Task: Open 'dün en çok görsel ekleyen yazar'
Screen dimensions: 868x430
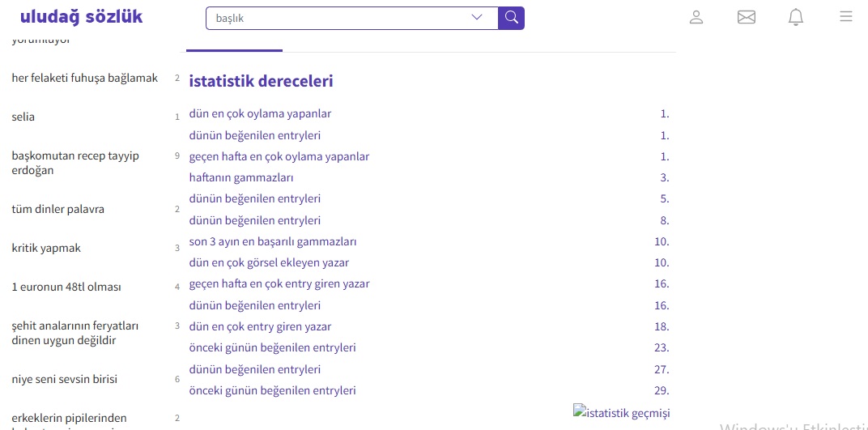Action: click(x=269, y=262)
